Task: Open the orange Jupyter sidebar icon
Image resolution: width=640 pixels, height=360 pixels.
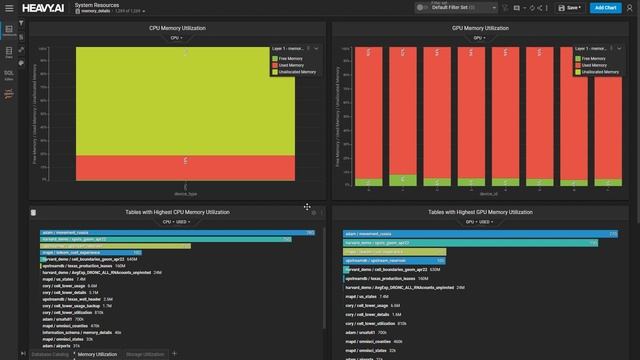Action: [9, 94]
